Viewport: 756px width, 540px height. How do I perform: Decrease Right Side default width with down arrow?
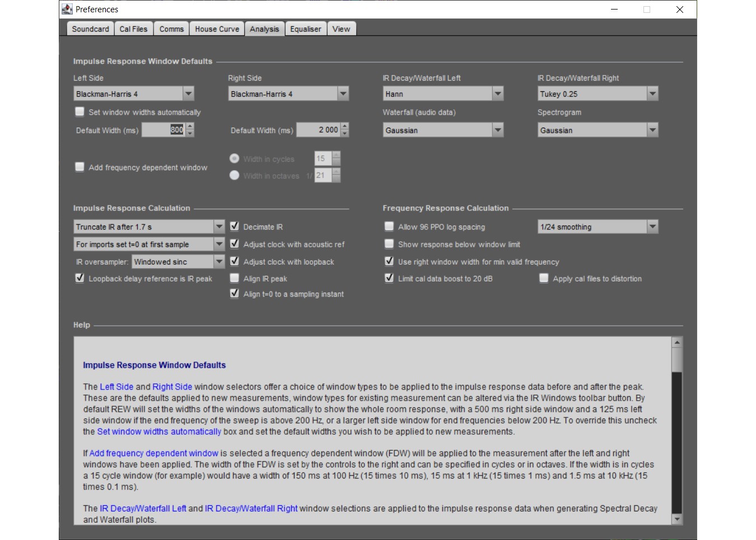345,134
